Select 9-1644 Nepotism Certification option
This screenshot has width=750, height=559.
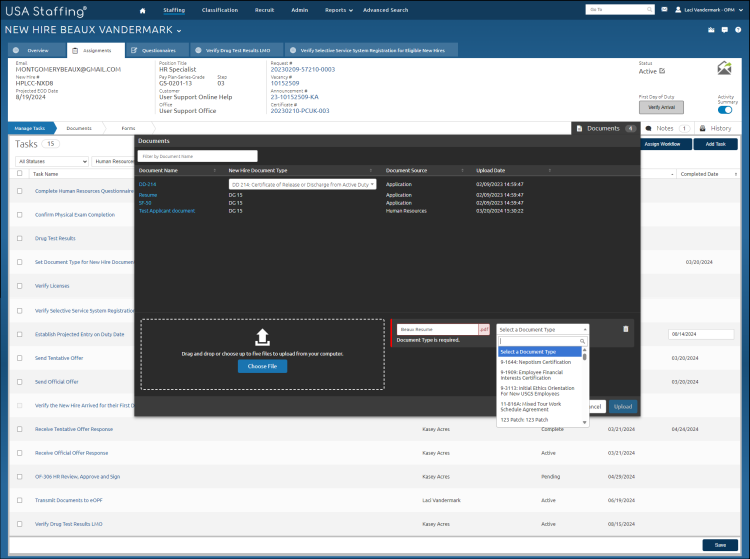click(539, 362)
